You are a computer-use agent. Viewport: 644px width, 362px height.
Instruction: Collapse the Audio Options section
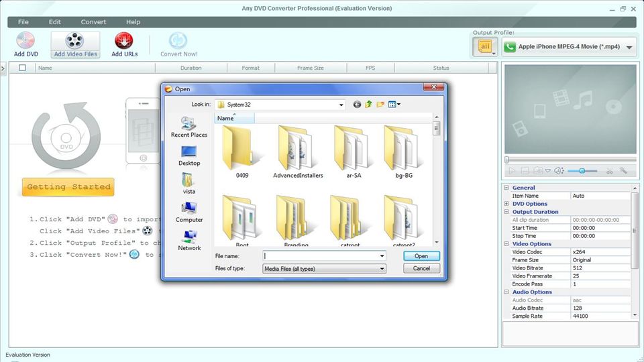coord(506,292)
